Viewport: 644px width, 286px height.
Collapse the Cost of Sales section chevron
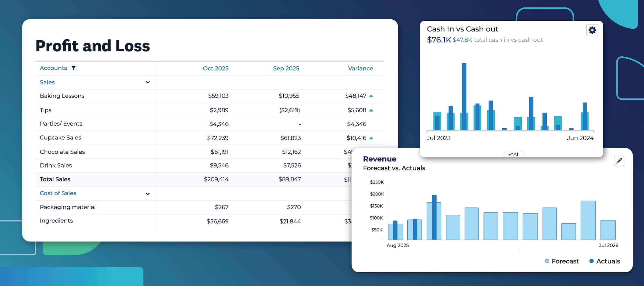(x=147, y=193)
